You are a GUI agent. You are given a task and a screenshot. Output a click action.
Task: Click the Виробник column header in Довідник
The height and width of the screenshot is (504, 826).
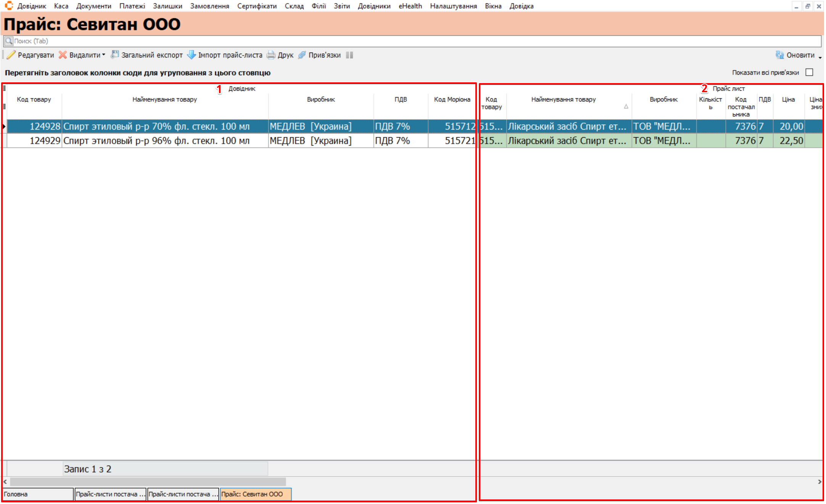point(320,100)
